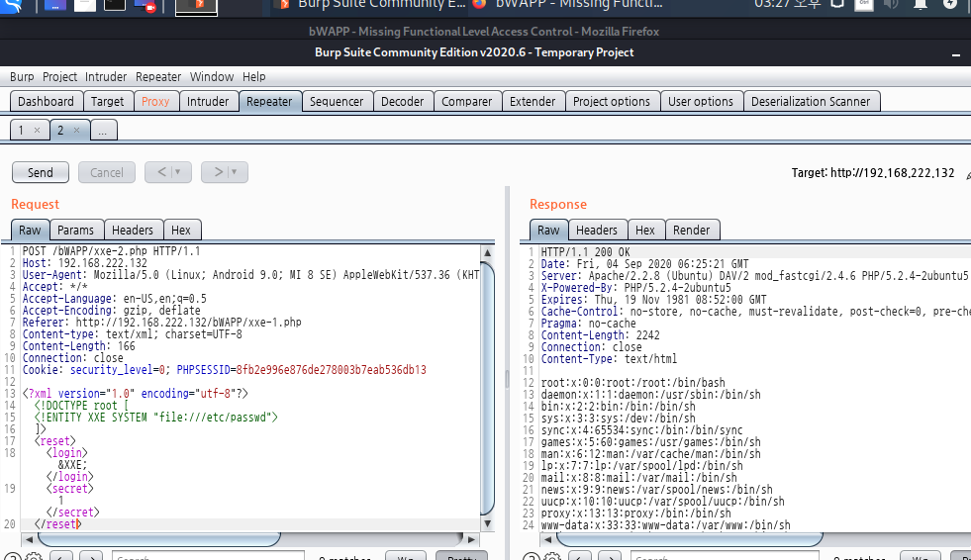The image size is (971, 560).
Task: Switch to the Intruder tool tab
Action: 208,102
